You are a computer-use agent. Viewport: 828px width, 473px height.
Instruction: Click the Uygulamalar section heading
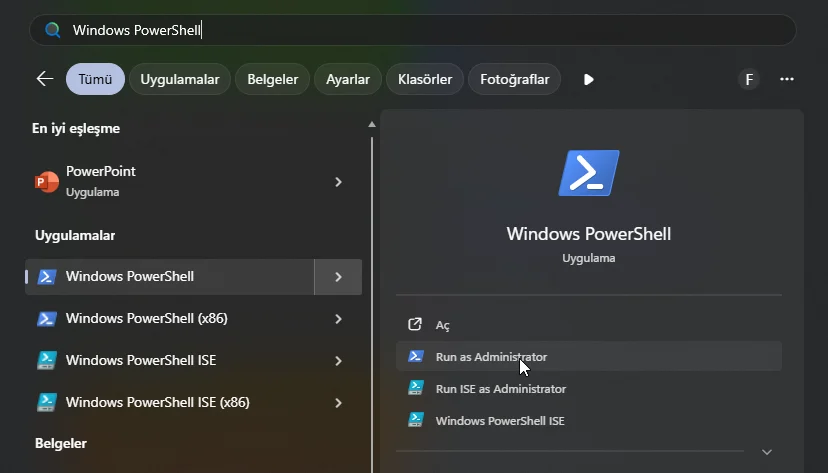point(75,235)
